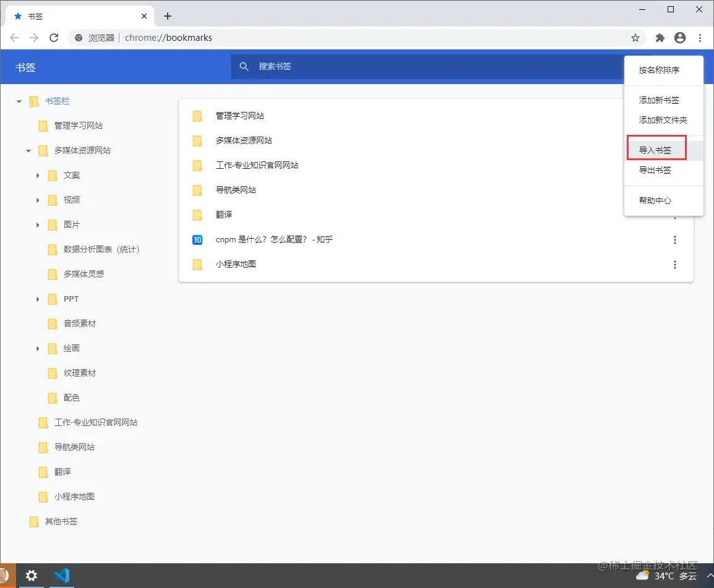Collapse the 书签栏 tree node arrow
The image size is (714, 588).
tap(19, 101)
